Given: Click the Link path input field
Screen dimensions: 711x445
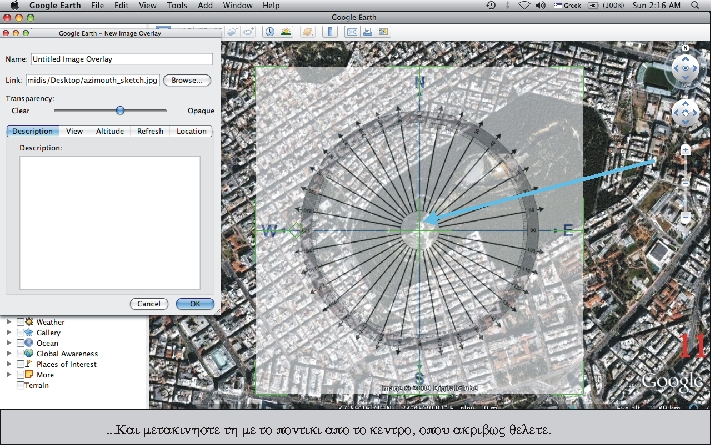Looking at the screenshot, I should pyautogui.click(x=93, y=80).
